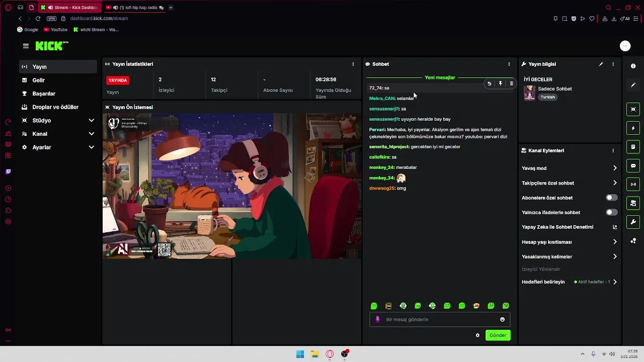Insert the first green Kick emote
Screen dimensions: 644x362
tap(374, 306)
